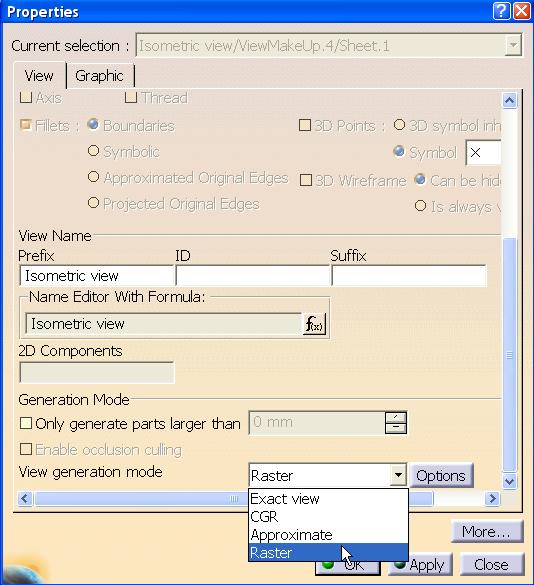Click the view name ID input field
This screenshot has width=534, height=585.
click(253, 276)
